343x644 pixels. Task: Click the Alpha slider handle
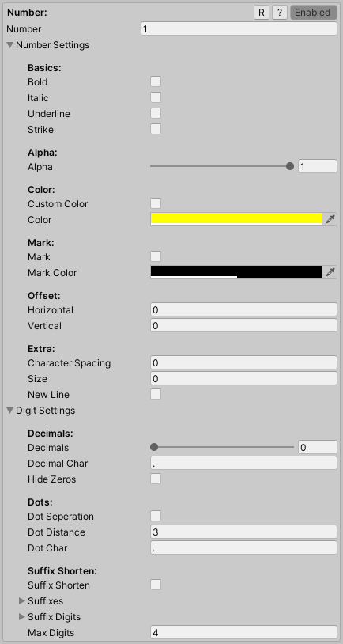click(290, 166)
